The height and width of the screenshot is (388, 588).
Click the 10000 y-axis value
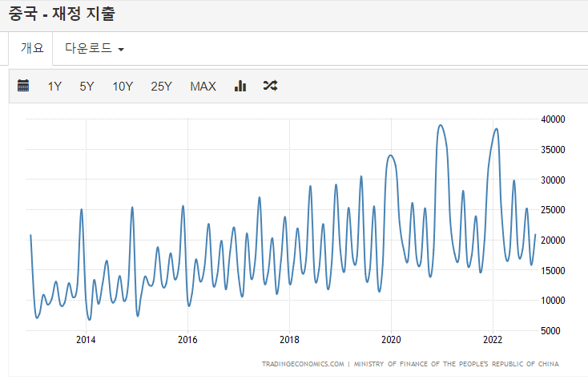tap(553, 300)
